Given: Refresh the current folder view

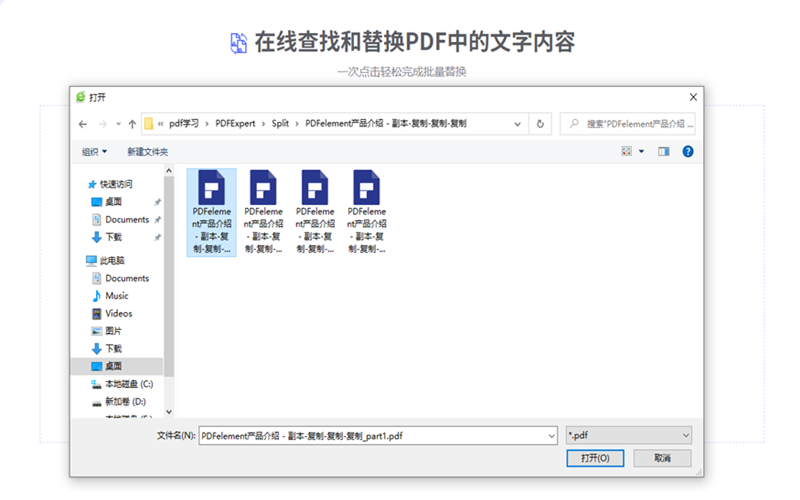Looking at the screenshot, I should [541, 124].
